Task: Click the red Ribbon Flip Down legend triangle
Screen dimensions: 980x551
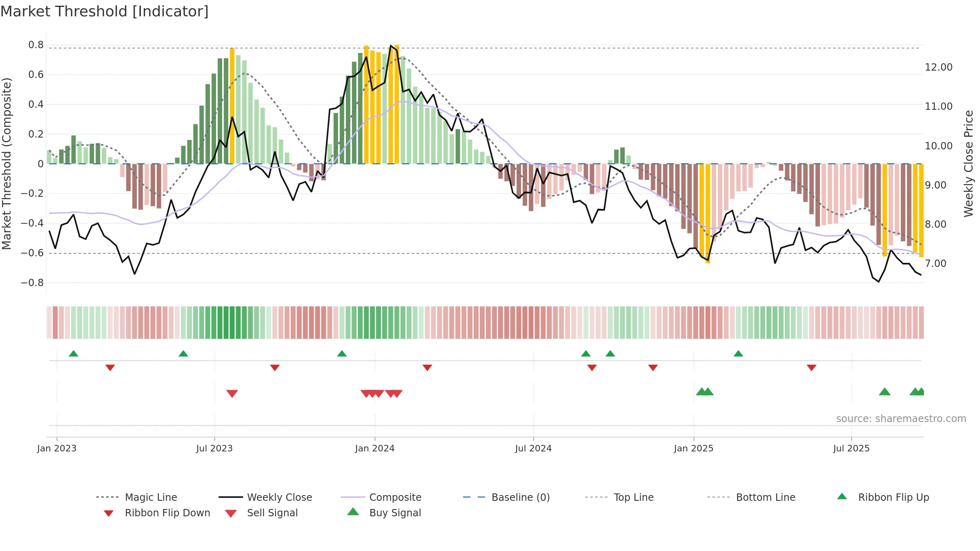Action: (109, 513)
